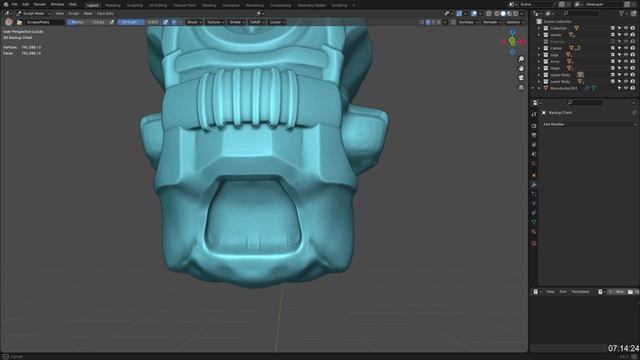Toggle strength pen pressure icon

(165, 22)
